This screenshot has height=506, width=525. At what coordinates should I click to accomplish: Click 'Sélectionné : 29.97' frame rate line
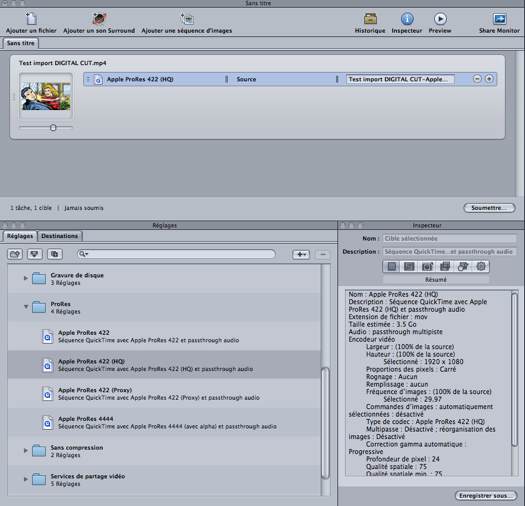click(412, 399)
